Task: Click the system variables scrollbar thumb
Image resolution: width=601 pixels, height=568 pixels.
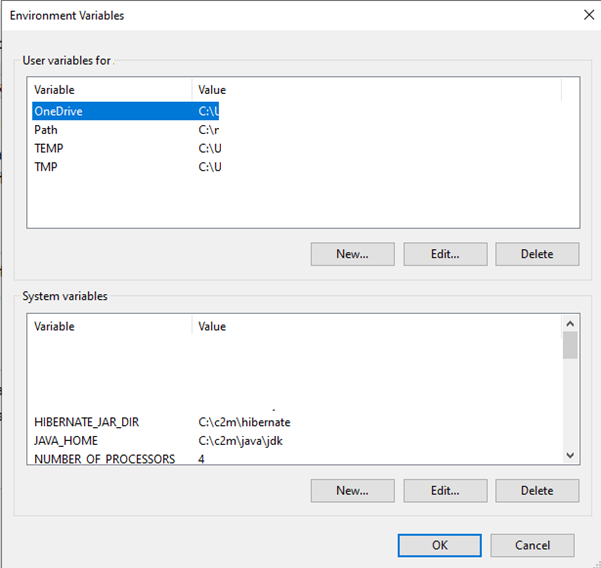Action: [570, 345]
